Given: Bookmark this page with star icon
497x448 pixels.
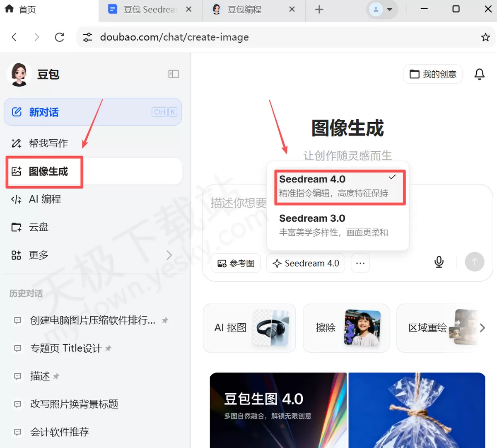Looking at the screenshot, I should [485, 37].
